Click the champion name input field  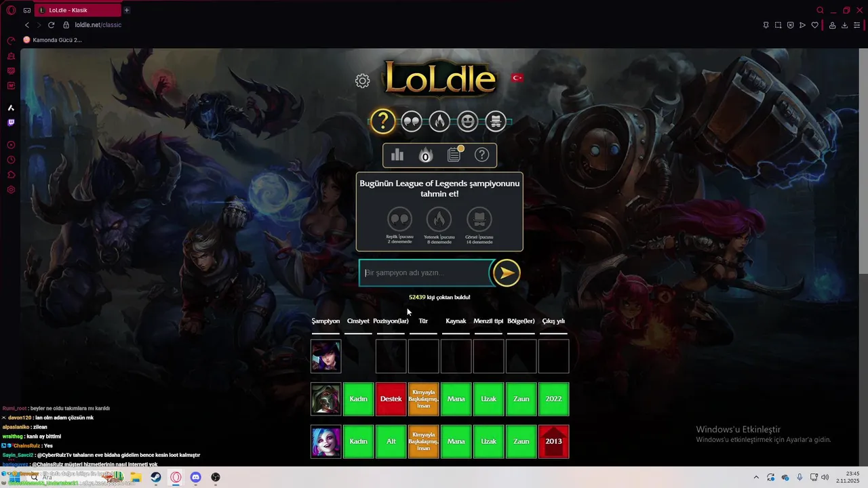(426, 272)
